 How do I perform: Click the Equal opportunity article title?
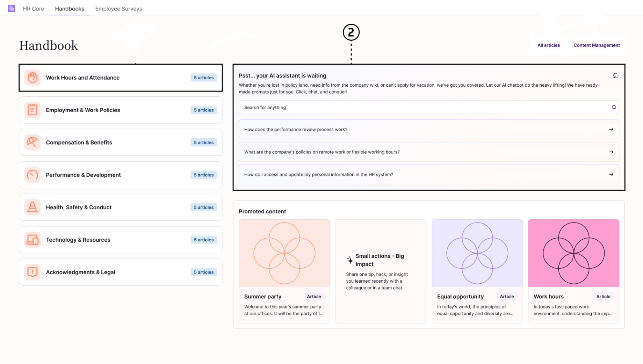pyautogui.click(x=460, y=297)
